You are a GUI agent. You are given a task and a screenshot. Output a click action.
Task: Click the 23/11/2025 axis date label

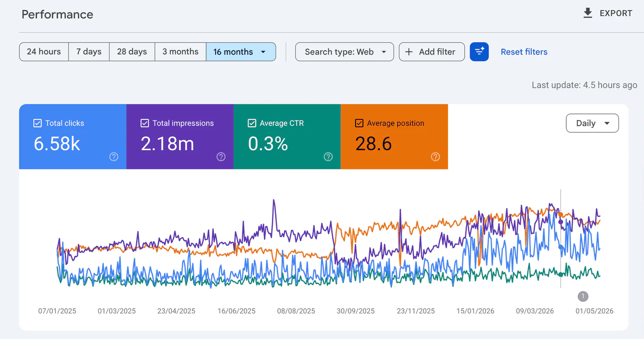point(415,311)
